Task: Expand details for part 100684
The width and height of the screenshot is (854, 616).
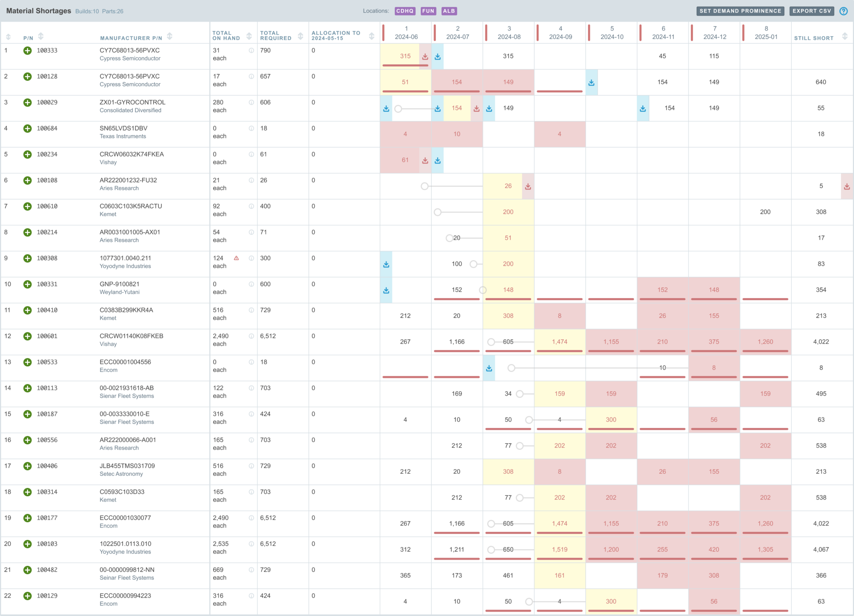Action: pyautogui.click(x=28, y=129)
